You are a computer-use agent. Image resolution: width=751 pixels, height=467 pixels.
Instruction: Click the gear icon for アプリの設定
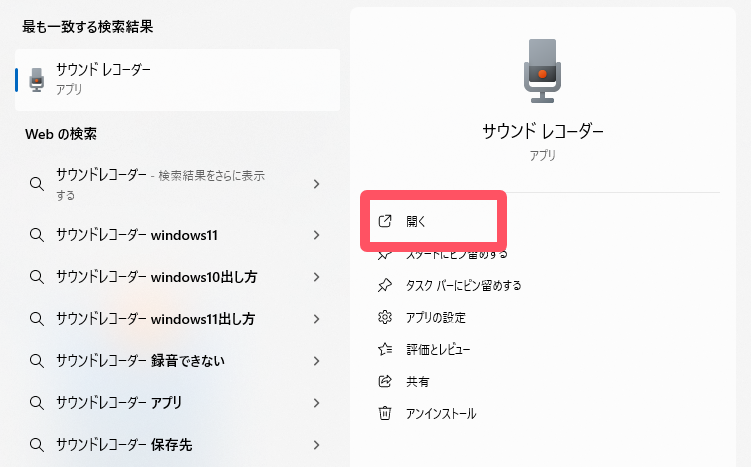385,317
